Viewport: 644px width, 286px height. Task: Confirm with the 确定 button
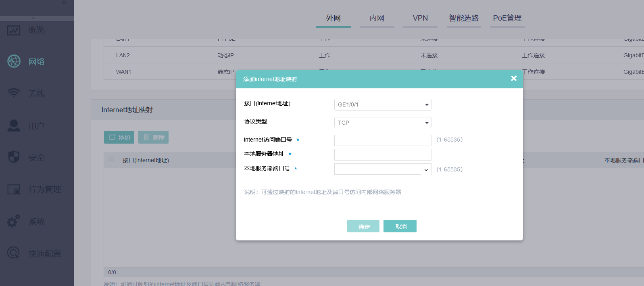[x=363, y=226]
